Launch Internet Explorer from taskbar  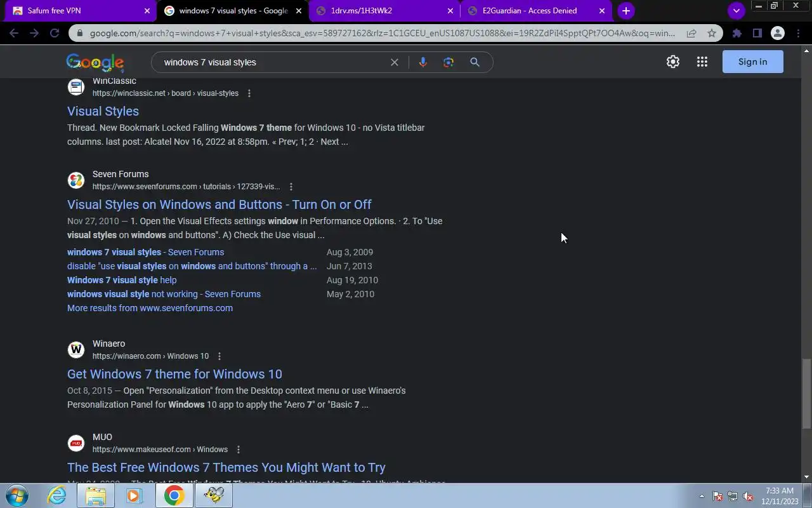coord(57,495)
